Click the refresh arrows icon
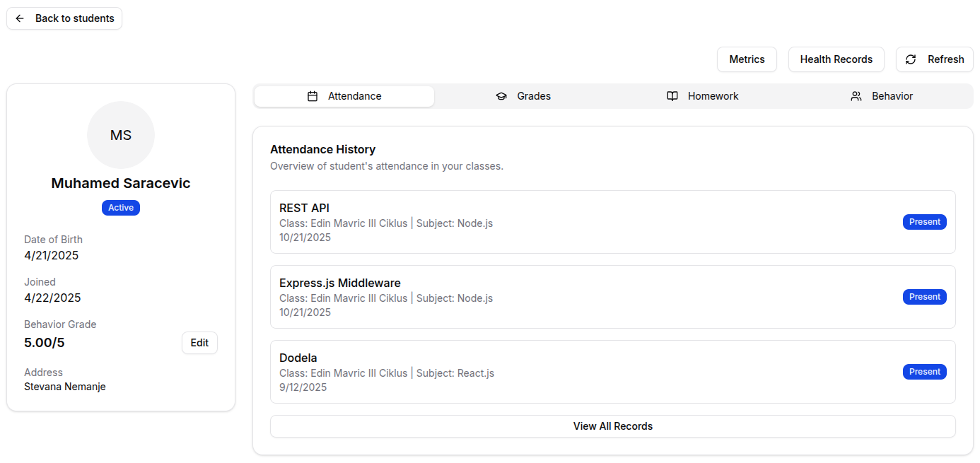 [911, 59]
